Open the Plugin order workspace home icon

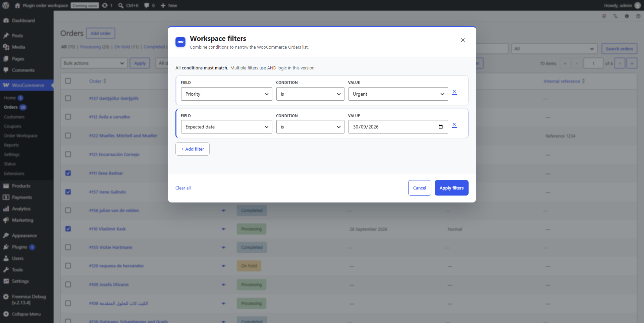[17, 5]
